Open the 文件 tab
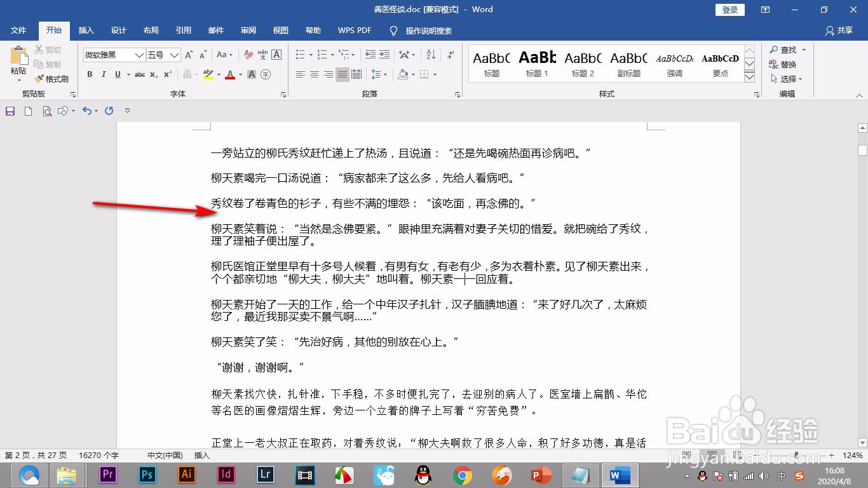Image resolution: width=868 pixels, height=488 pixels. click(18, 30)
